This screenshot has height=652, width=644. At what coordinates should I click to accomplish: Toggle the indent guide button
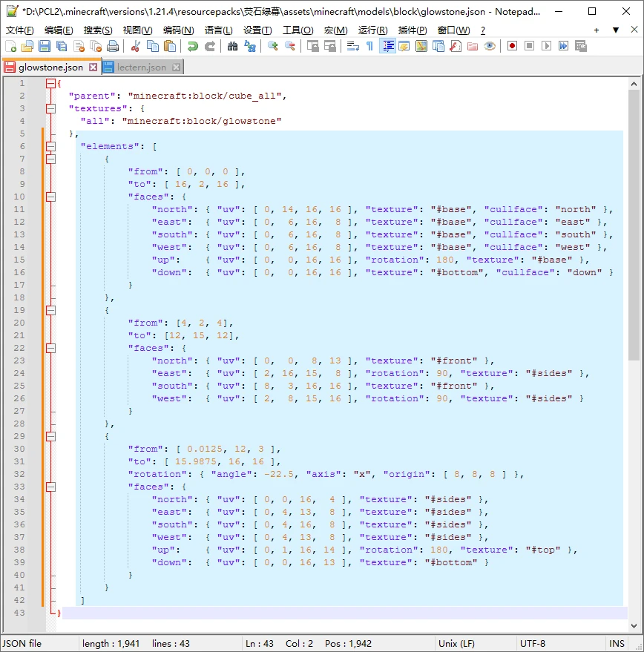click(x=387, y=46)
